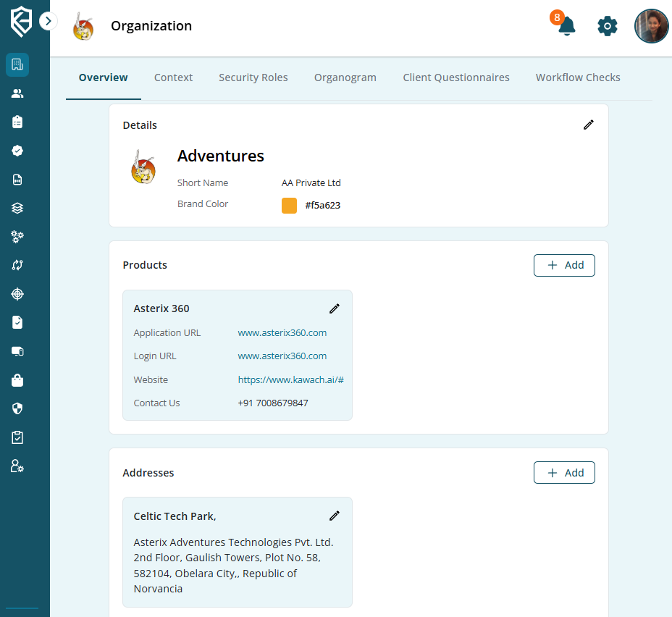This screenshot has height=617, width=672.
Task: Switch to the Context tab
Action: (x=173, y=77)
